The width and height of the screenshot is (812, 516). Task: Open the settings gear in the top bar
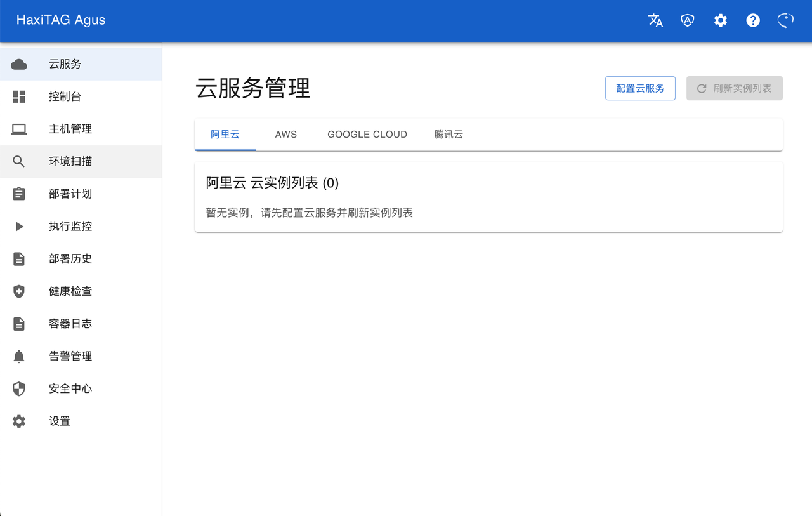(720, 20)
